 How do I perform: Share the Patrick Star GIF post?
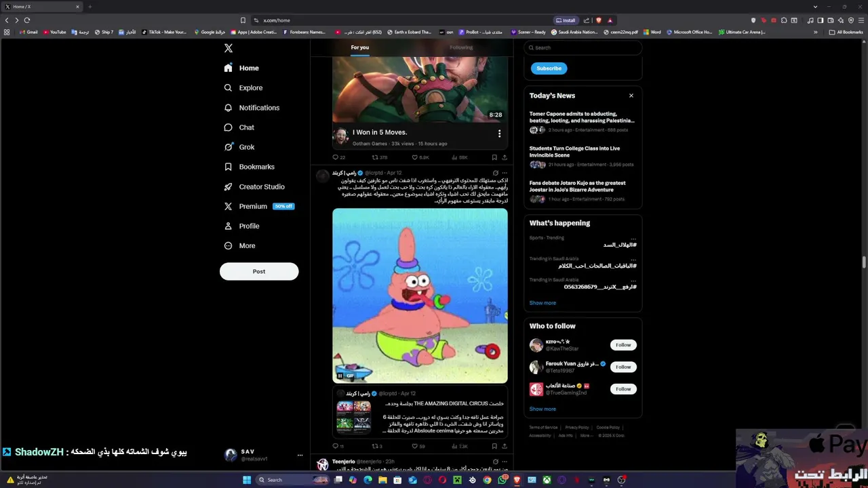coord(504,446)
